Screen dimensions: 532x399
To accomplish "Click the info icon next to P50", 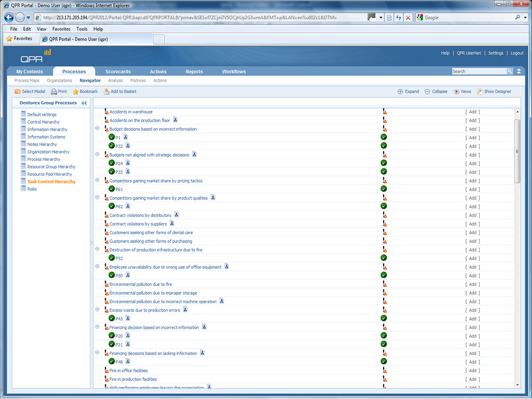I will pos(127,276).
